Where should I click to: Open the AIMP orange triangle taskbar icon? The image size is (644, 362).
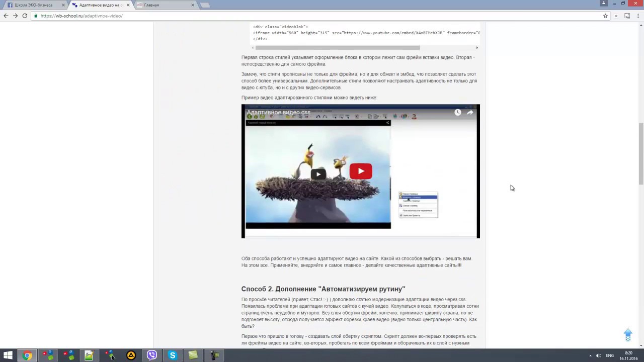point(131,355)
